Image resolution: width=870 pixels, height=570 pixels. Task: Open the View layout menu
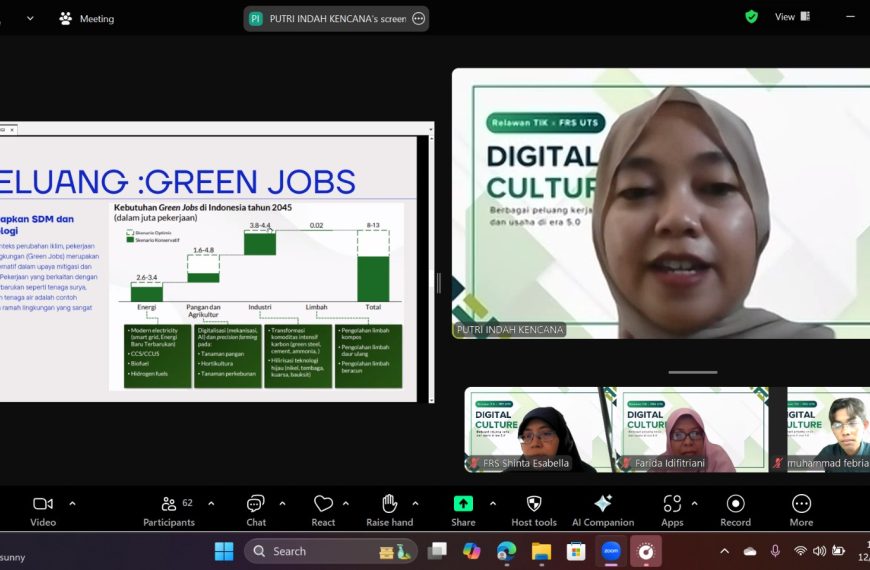click(x=792, y=17)
